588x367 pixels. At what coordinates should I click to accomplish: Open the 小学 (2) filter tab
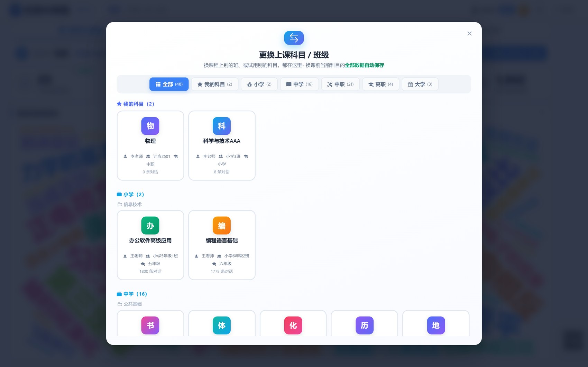[x=259, y=84]
